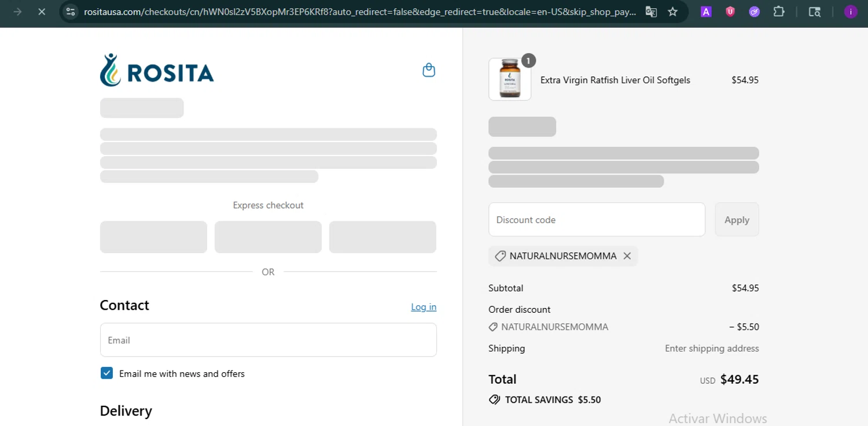Click the order discount − $5.50 value
This screenshot has height=426, width=868.
744,327
